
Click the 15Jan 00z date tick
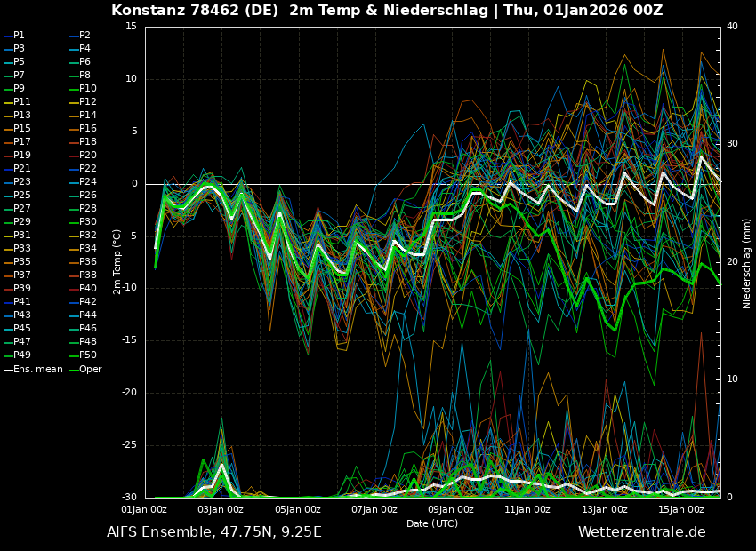pyautogui.click(x=681, y=509)
